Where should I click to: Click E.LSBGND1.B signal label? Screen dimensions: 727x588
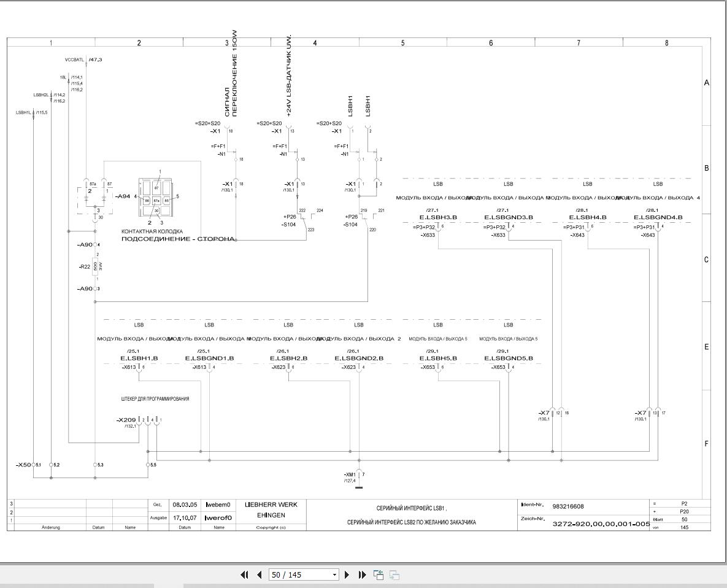point(210,358)
